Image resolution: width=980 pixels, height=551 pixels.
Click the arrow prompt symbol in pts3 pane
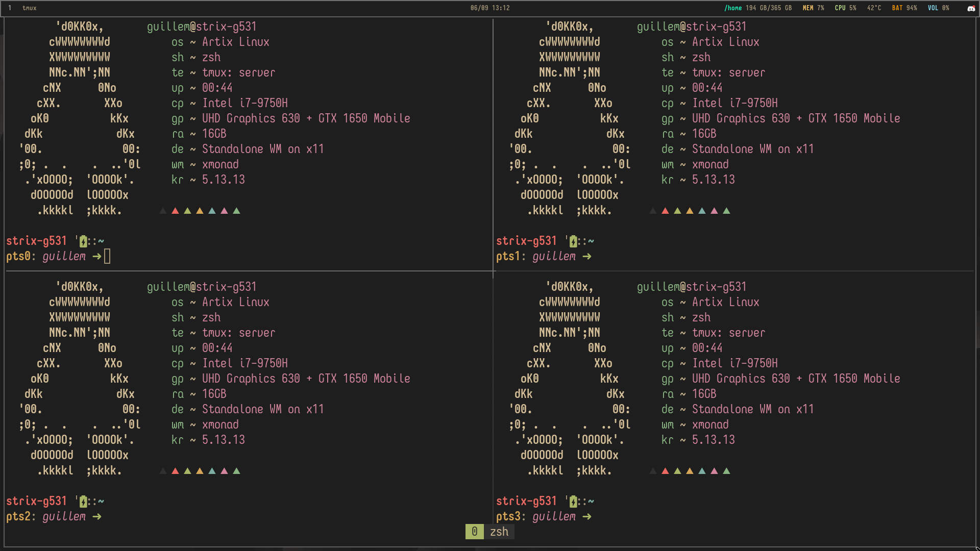(587, 517)
